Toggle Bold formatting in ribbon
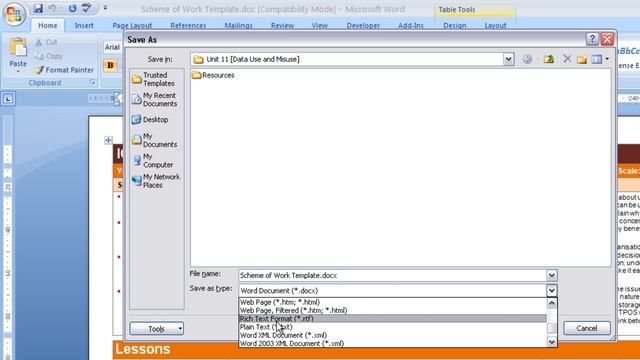Viewport: 640px width, 360px height. (110, 65)
